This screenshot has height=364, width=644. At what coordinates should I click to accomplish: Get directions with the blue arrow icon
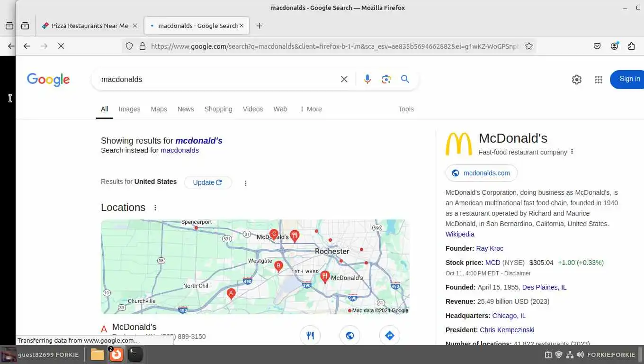(390, 336)
